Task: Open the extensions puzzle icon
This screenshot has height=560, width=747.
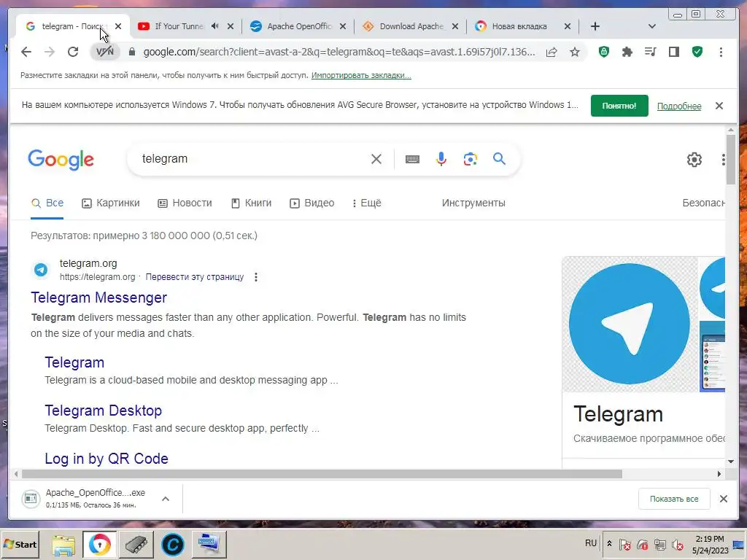Action: [627, 52]
